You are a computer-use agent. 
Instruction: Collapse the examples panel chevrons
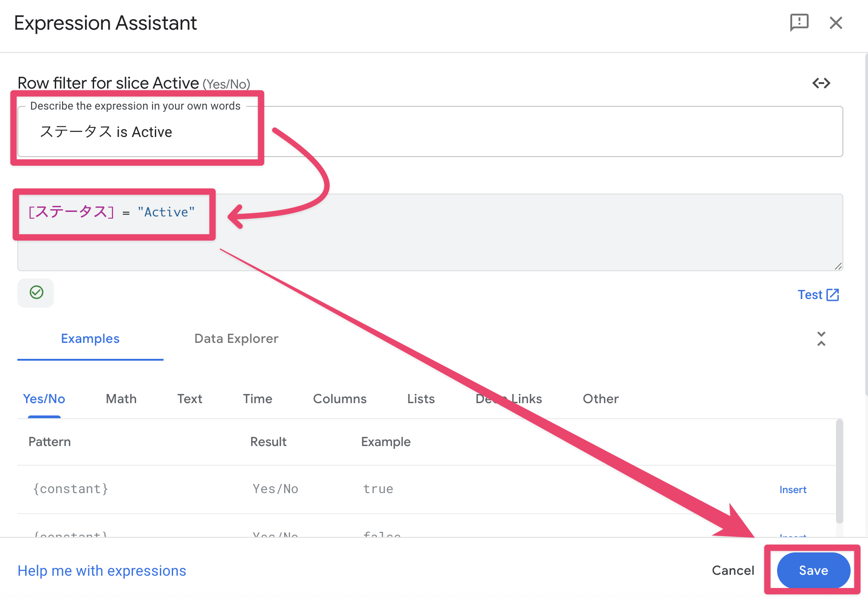(821, 339)
